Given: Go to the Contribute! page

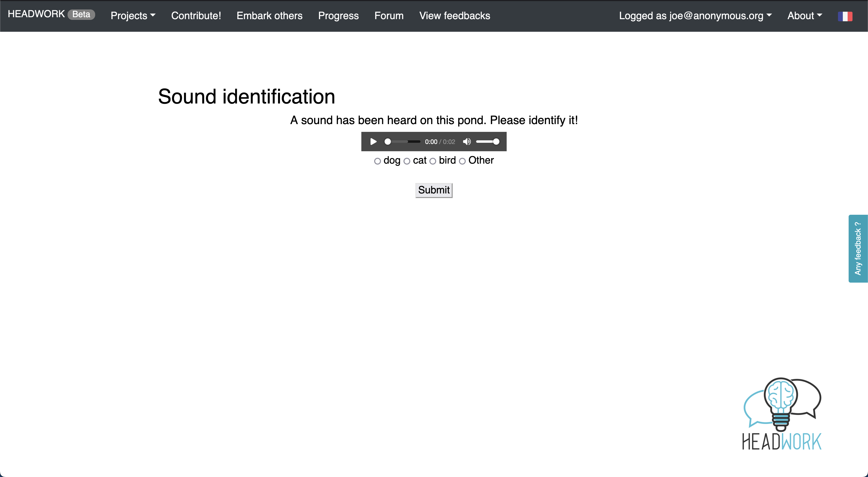Looking at the screenshot, I should pos(196,16).
